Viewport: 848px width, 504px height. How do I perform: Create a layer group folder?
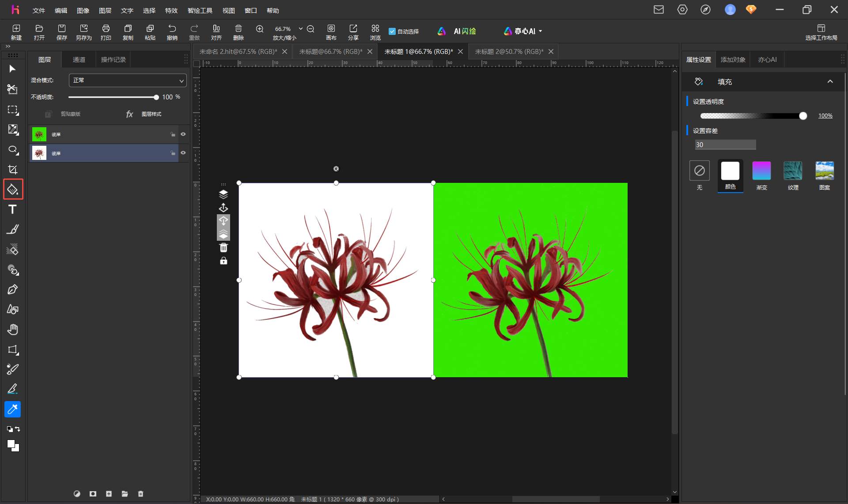coord(125,494)
